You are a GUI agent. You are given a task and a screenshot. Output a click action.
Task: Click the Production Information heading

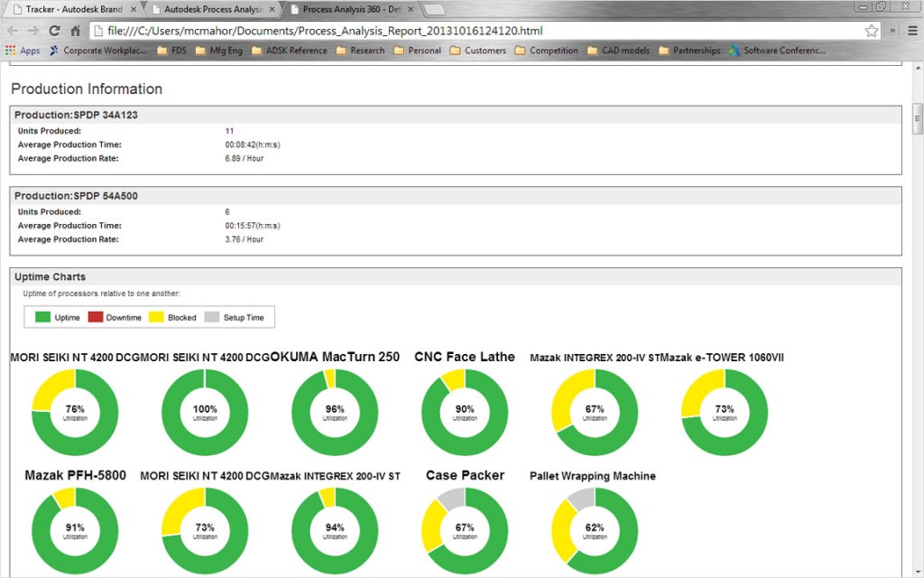(x=87, y=89)
